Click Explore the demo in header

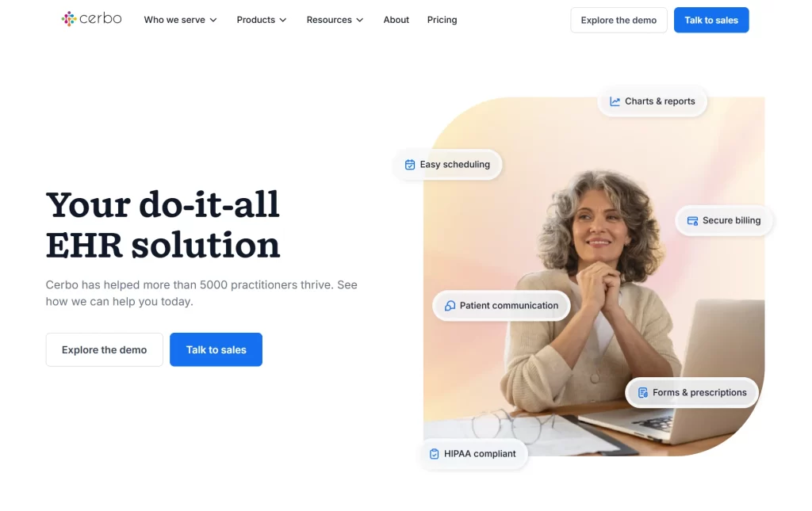click(x=619, y=20)
